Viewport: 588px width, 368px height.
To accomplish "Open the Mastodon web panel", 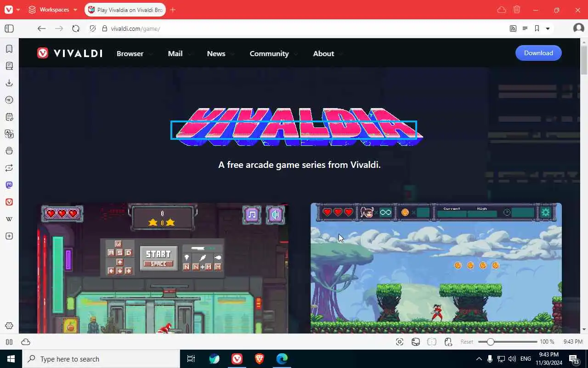I will pyautogui.click(x=9, y=185).
